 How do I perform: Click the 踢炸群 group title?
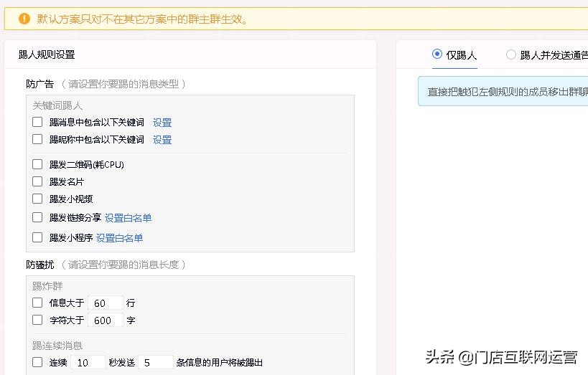[47, 286]
